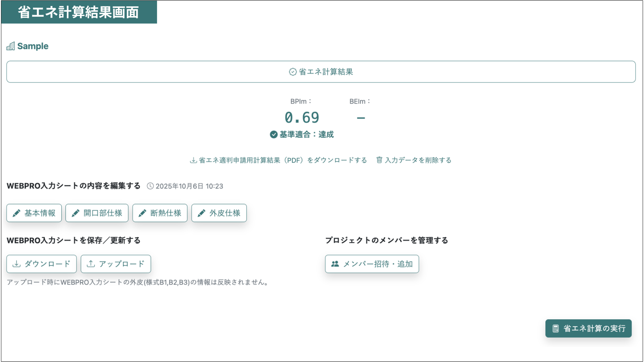This screenshot has height=362, width=644.
Task: Open the 外皮仕様 edit button
Action: [219, 213]
